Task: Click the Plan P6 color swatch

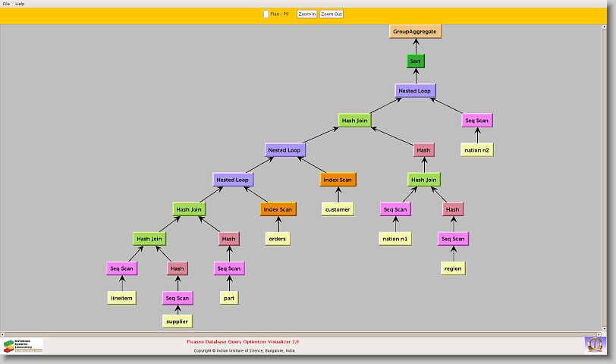Action: [266, 14]
